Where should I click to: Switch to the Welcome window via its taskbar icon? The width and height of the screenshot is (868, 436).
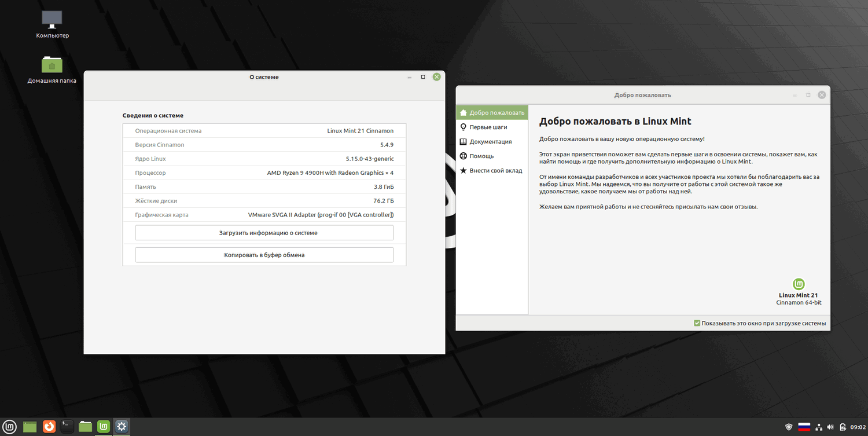[104, 427]
